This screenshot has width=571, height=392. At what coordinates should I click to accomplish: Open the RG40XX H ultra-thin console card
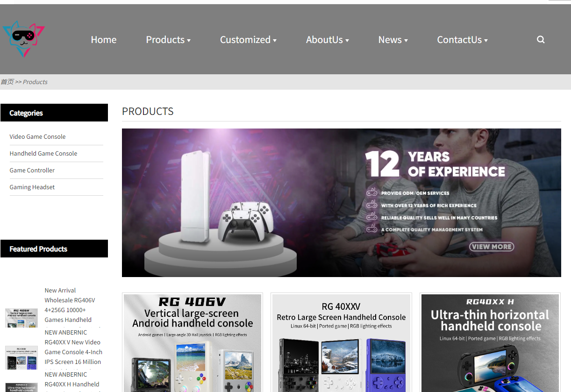click(490, 343)
